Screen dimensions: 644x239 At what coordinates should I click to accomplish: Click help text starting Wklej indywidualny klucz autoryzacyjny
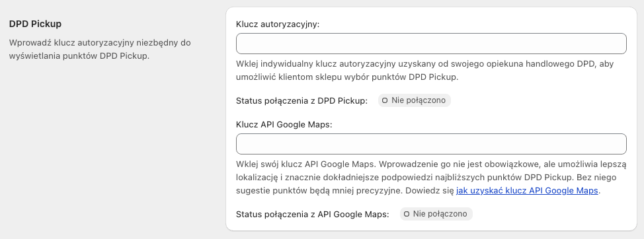click(424, 71)
